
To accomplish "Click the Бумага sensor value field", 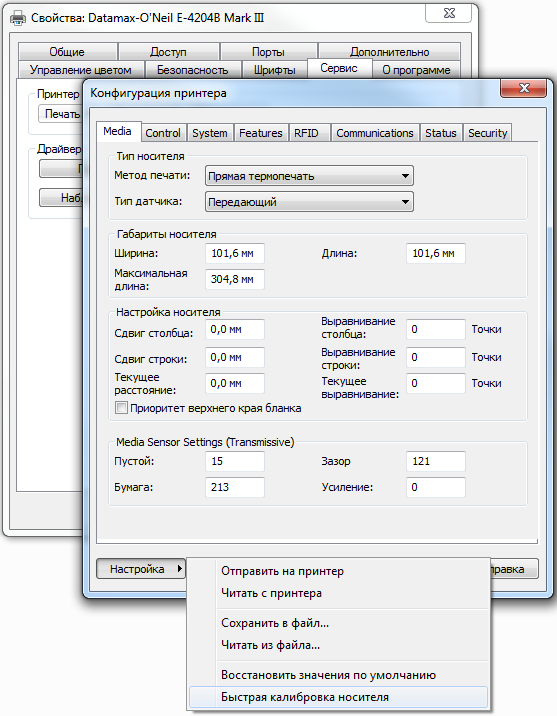I will click(x=235, y=487).
